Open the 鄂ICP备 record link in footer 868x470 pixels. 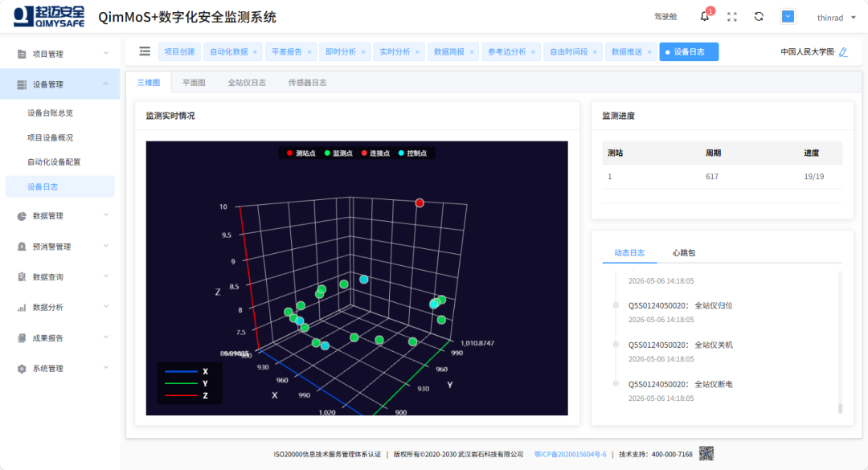[570, 455]
